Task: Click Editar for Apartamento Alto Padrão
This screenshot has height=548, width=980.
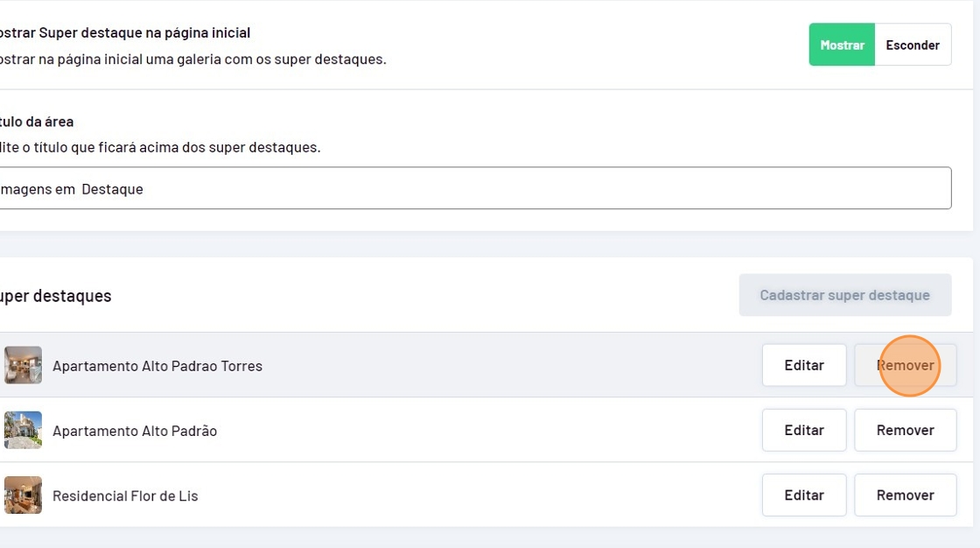Action: pos(803,430)
